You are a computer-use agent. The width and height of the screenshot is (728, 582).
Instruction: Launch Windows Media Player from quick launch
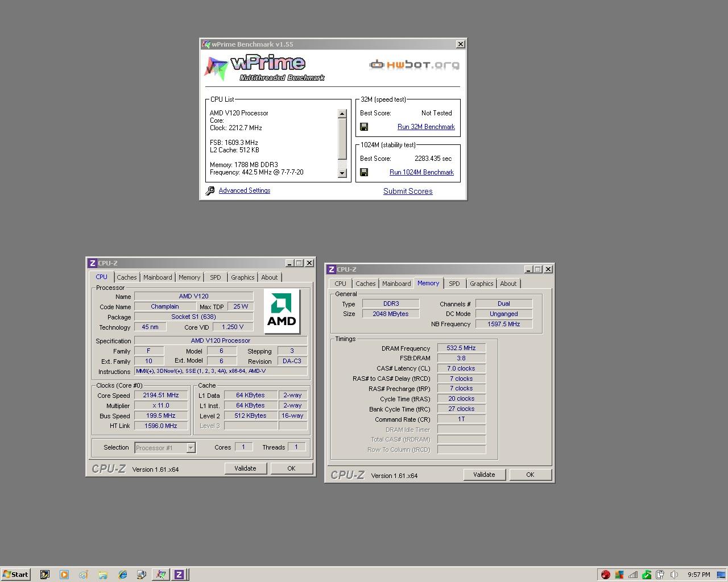(x=64, y=575)
